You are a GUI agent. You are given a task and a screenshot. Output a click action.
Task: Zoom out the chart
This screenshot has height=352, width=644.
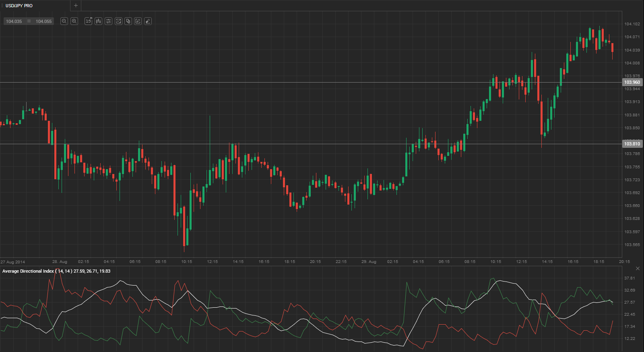point(64,21)
